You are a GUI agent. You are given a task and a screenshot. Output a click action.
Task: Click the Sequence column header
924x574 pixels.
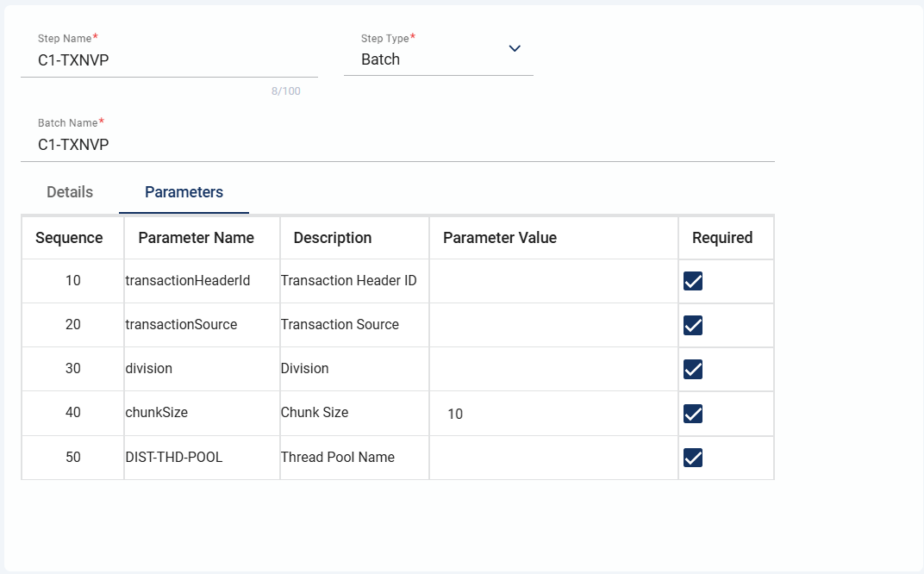pyautogui.click(x=69, y=238)
